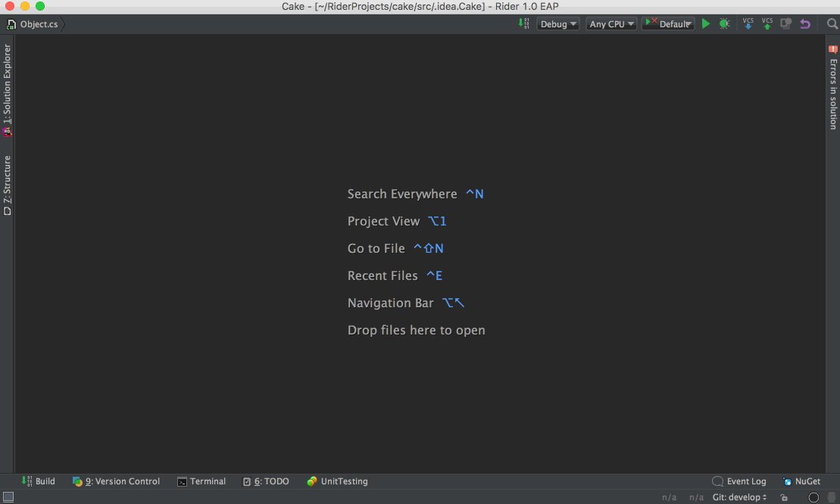This screenshot has width=840, height=504.
Task: Run the project with green play button
Action: point(705,23)
